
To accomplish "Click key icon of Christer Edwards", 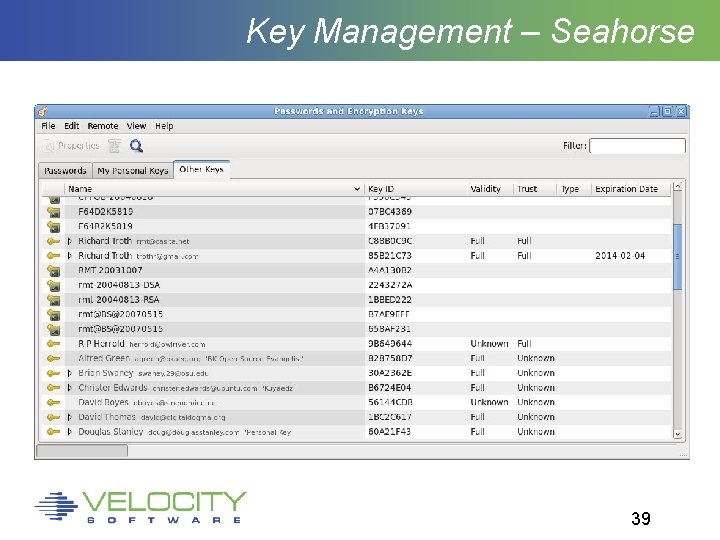I will 54,388.
